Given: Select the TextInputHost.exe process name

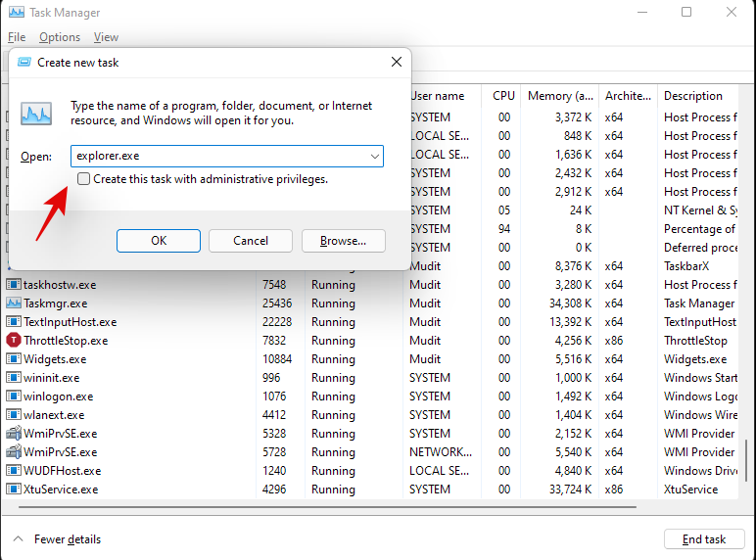Looking at the screenshot, I should (x=71, y=321).
